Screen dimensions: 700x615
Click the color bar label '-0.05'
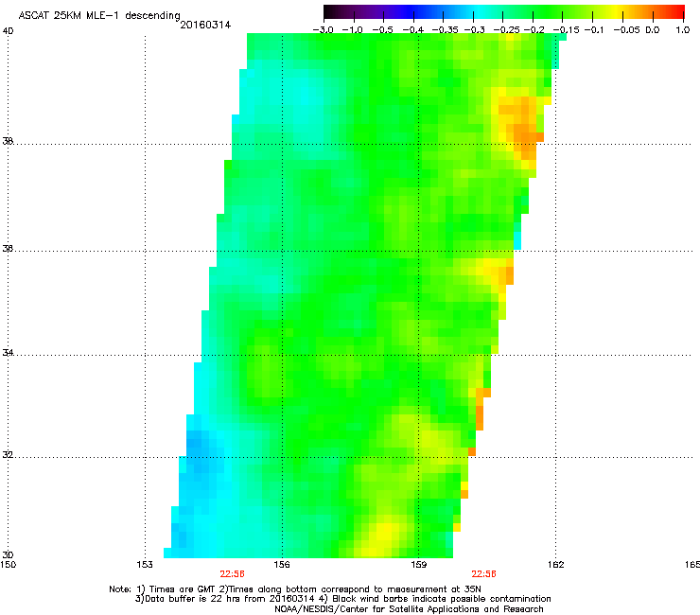tap(627, 30)
